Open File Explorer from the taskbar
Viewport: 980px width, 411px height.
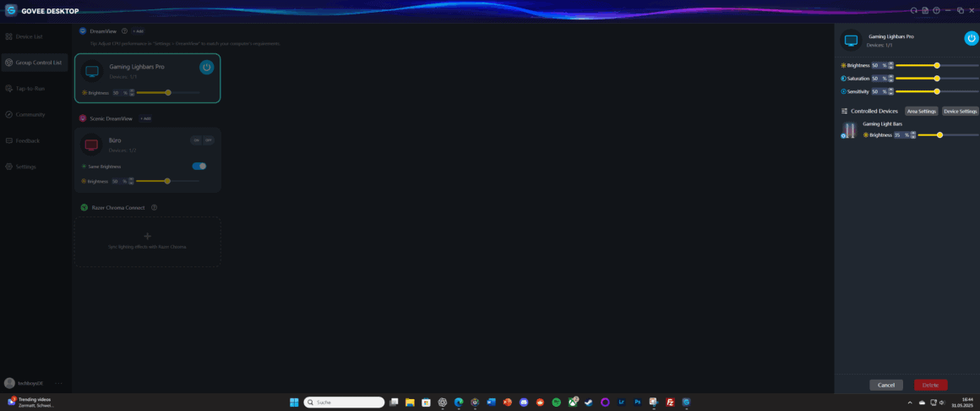pyautogui.click(x=410, y=403)
